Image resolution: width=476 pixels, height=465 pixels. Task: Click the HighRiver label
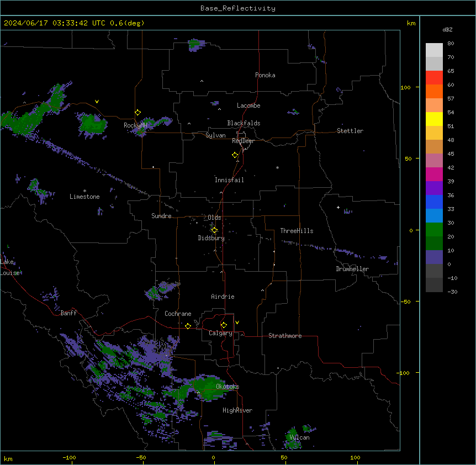coord(237,410)
